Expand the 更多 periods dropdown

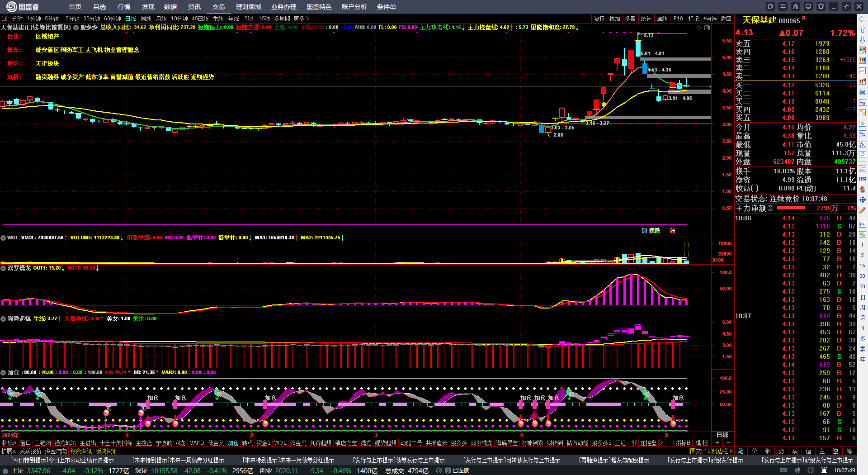[x=301, y=19]
